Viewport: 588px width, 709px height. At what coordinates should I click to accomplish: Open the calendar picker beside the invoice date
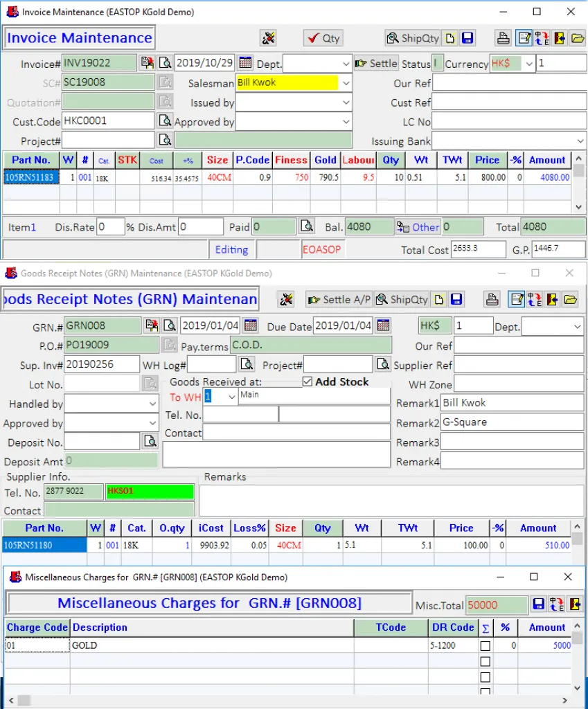click(x=245, y=63)
